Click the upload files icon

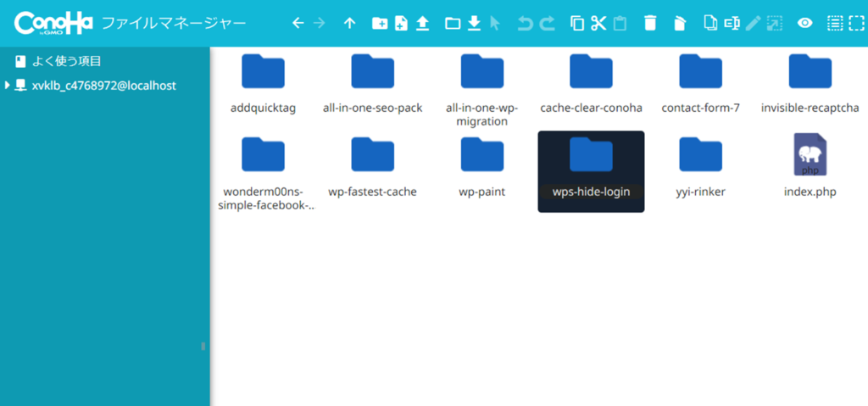pyautogui.click(x=422, y=23)
